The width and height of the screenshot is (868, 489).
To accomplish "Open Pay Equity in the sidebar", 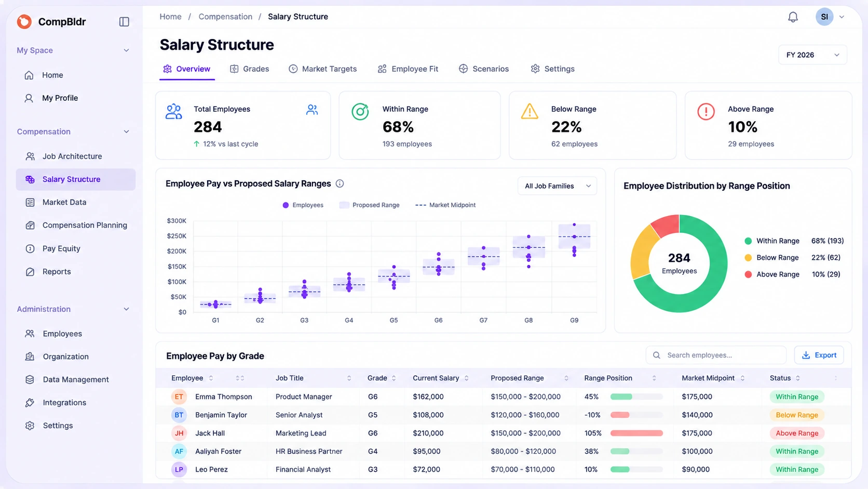I will click(76, 248).
